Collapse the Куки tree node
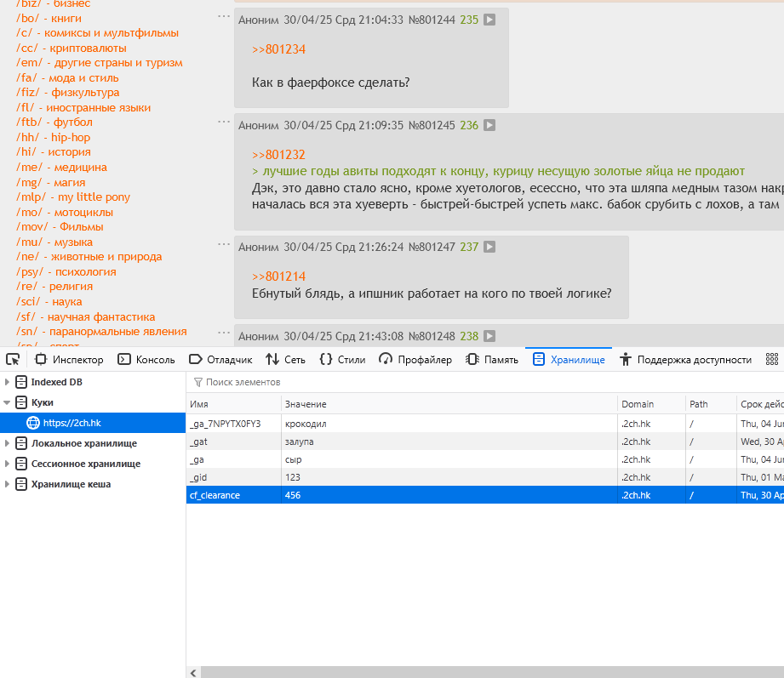This screenshot has height=678, width=784. (8, 402)
